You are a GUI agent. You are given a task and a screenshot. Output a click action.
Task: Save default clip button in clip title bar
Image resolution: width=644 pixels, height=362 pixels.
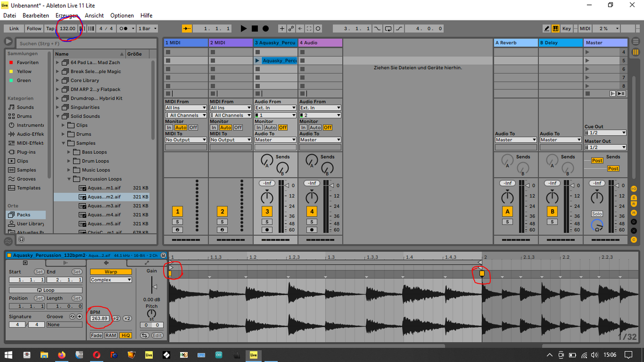pyautogui.click(x=163, y=255)
